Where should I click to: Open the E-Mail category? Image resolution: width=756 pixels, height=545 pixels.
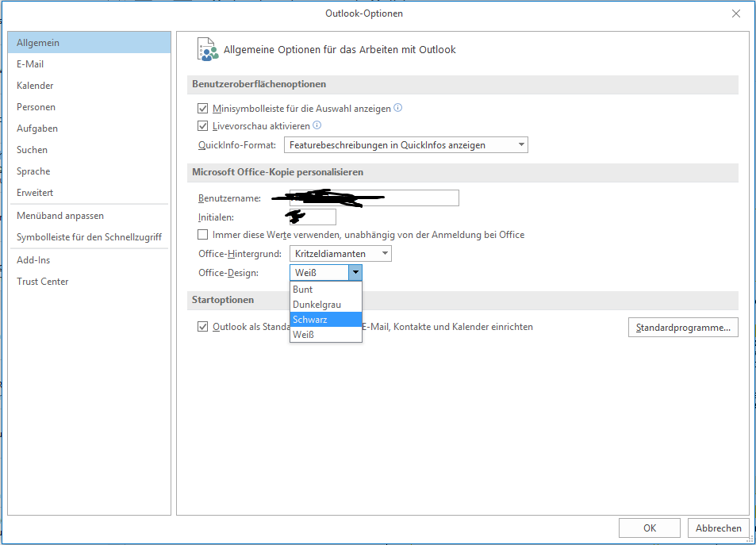tap(89, 63)
